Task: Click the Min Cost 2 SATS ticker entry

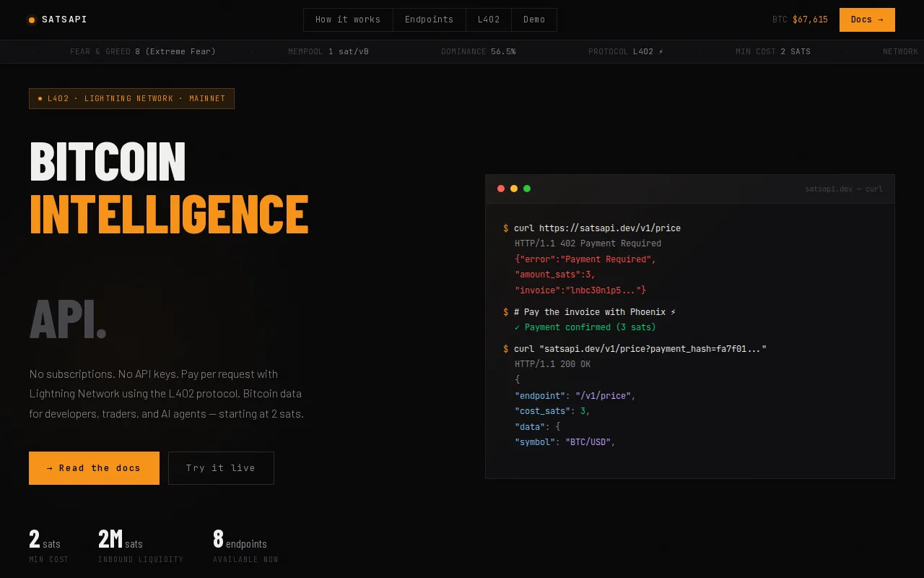Action: click(773, 51)
